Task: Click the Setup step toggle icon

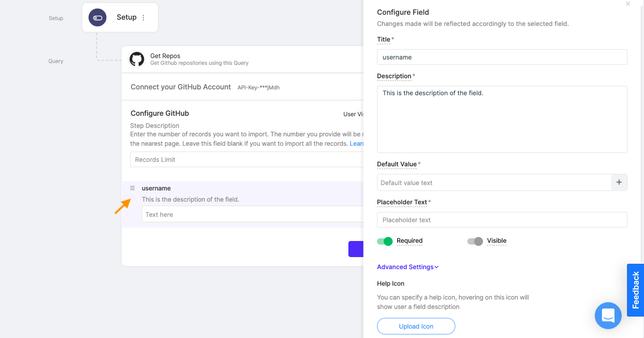Action: coord(97,18)
